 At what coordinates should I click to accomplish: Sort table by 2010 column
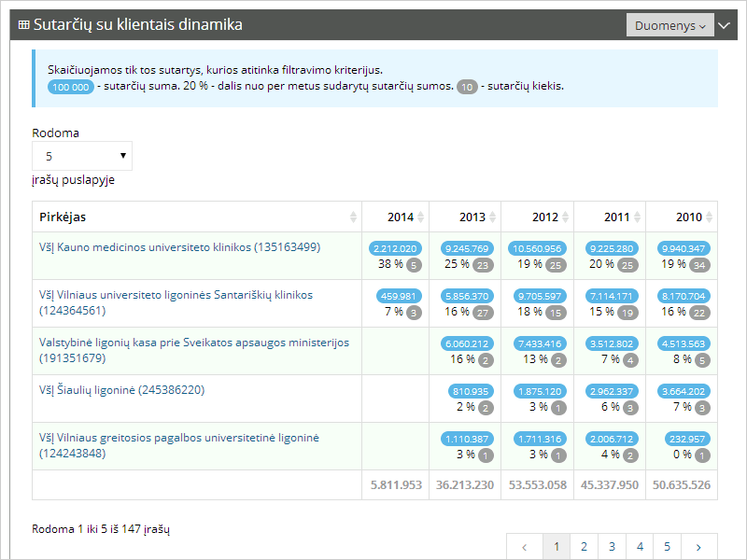coord(682,217)
